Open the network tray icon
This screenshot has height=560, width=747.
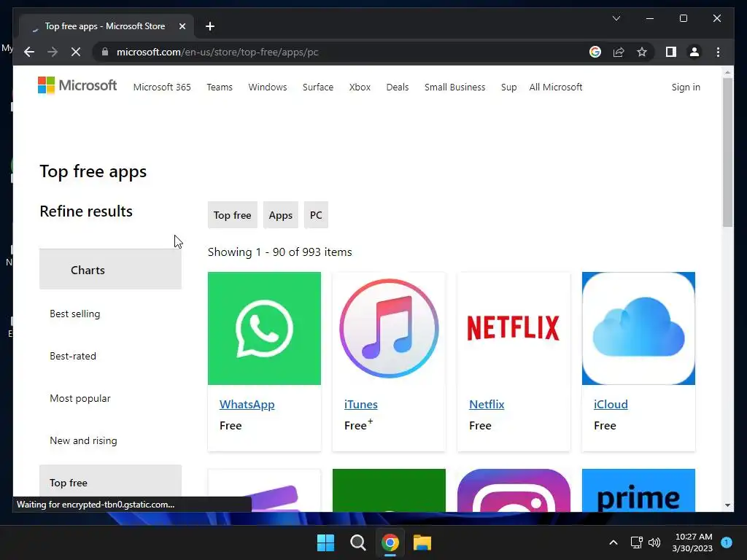pos(636,542)
